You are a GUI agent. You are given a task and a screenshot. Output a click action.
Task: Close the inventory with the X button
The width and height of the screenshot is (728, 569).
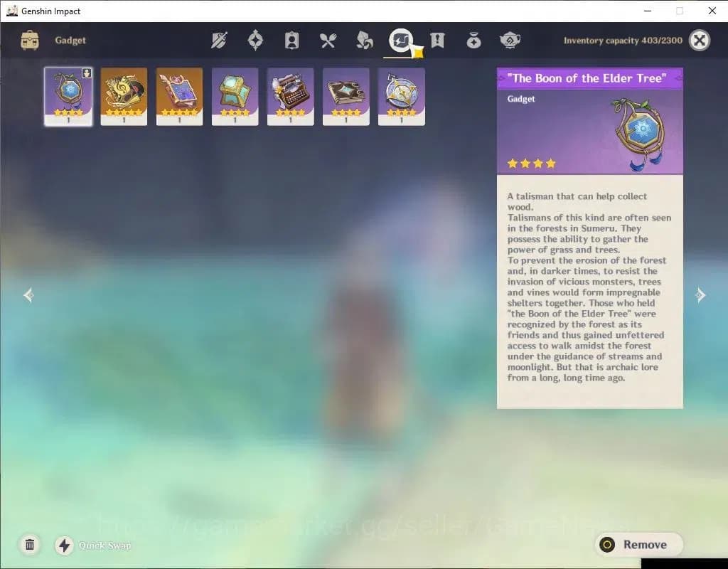pyautogui.click(x=700, y=41)
